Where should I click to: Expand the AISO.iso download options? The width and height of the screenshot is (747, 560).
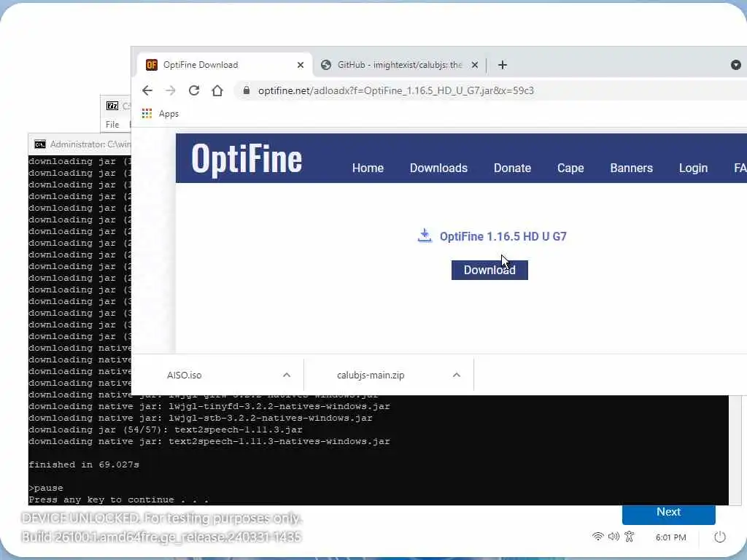coord(286,376)
